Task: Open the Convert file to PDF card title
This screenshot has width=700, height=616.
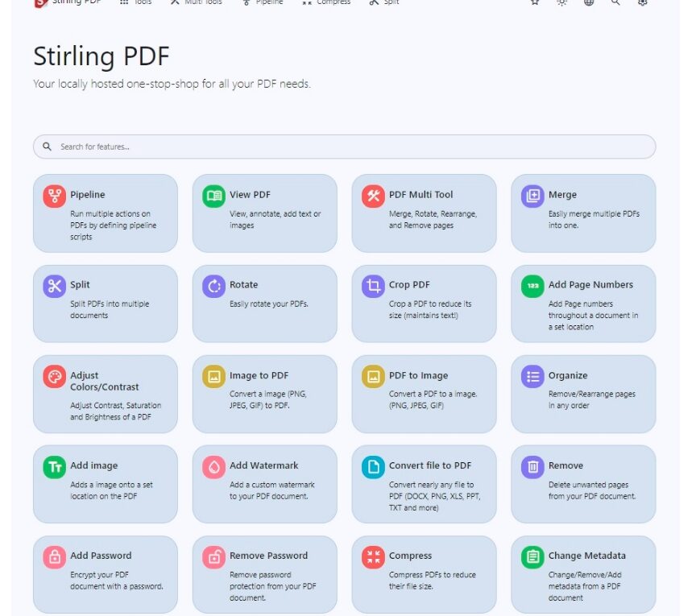Action: (x=430, y=465)
